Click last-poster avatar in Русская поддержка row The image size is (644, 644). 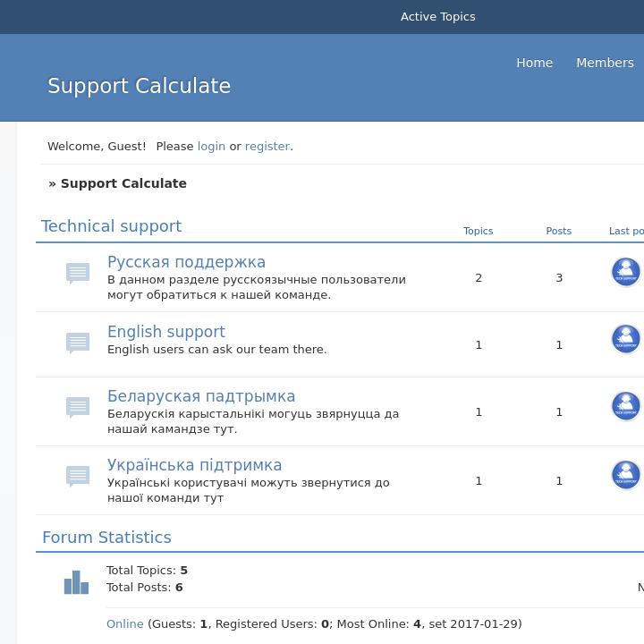(626, 272)
